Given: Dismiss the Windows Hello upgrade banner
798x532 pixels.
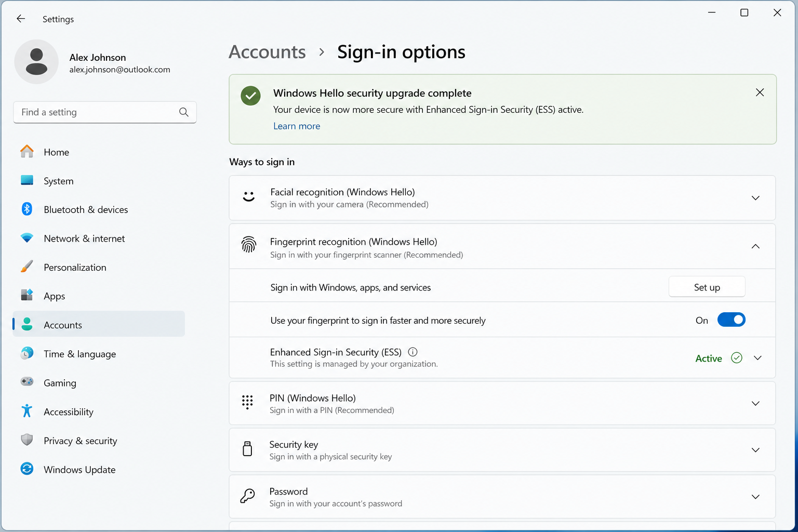Looking at the screenshot, I should click(760, 92).
